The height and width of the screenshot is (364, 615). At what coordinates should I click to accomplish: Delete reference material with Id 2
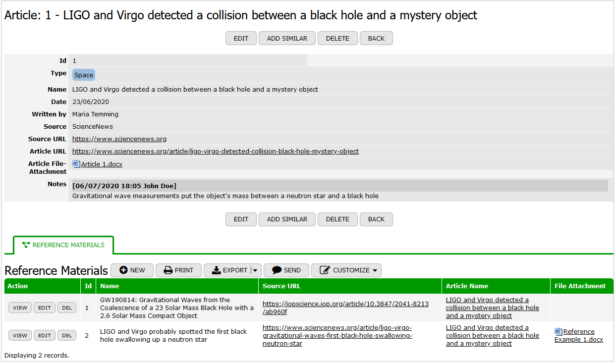(67, 335)
